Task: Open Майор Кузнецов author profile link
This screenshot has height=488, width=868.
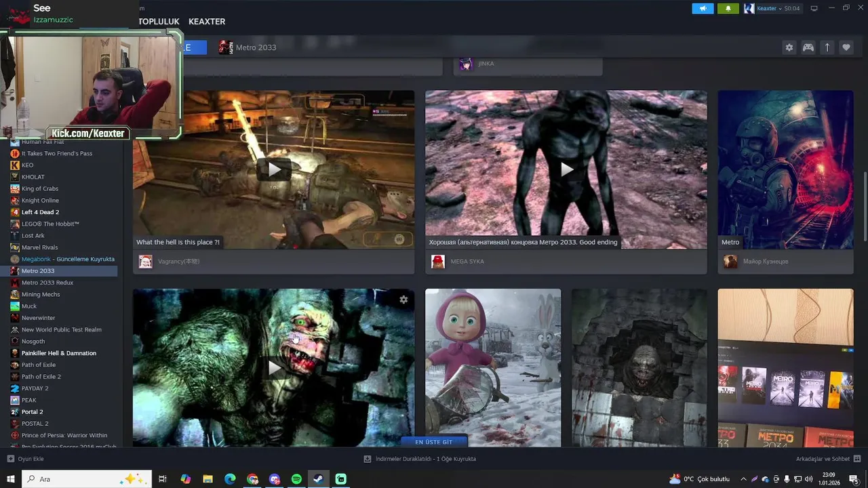Action: tap(766, 262)
